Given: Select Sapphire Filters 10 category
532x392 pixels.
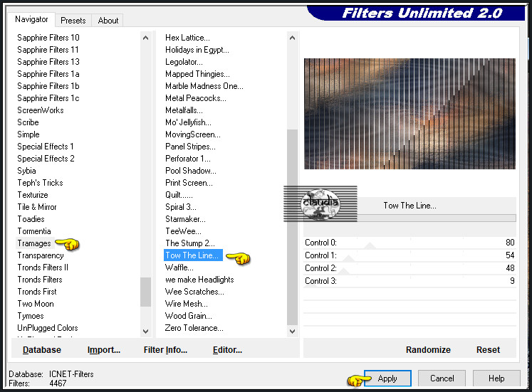Looking at the screenshot, I should click(48, 38).
